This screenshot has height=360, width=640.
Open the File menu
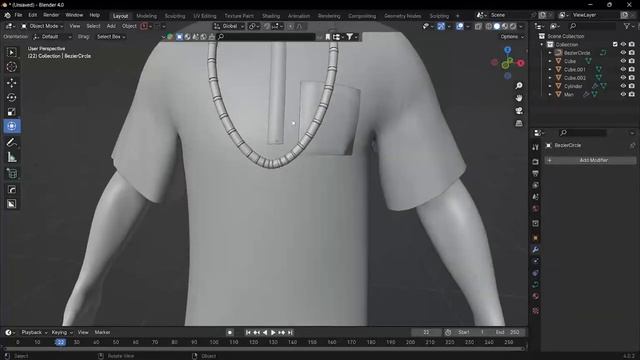[x=18, y=15]
